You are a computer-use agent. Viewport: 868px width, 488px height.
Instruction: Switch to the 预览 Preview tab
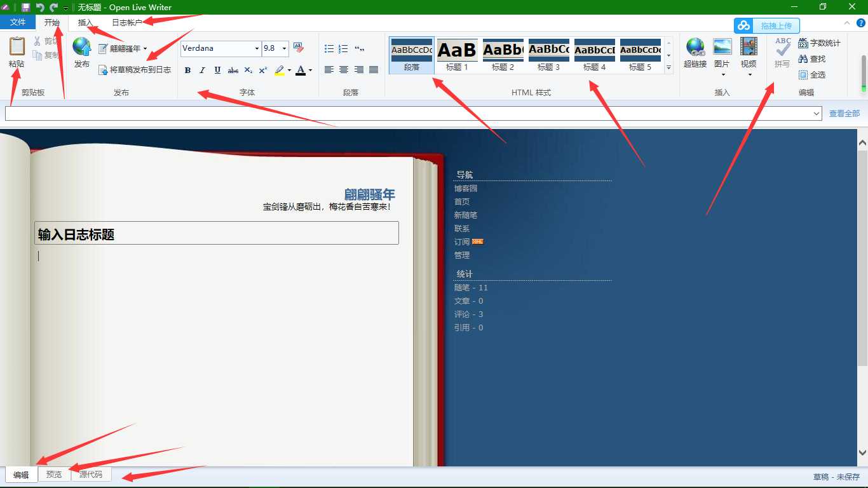54,474
